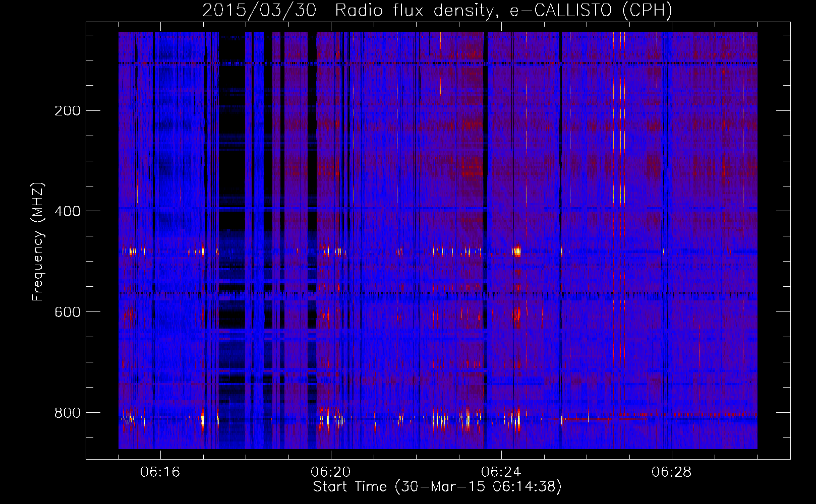Click the 06:28 time tick label
This screenshot has width=816, height=504.
pyautogui.click(x=672, y=472)
